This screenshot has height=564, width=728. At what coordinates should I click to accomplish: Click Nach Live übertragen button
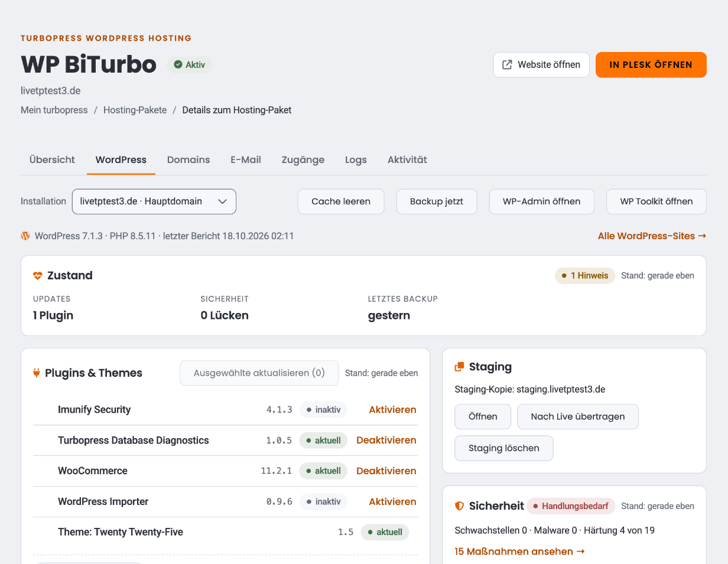[x=578, y=416]
